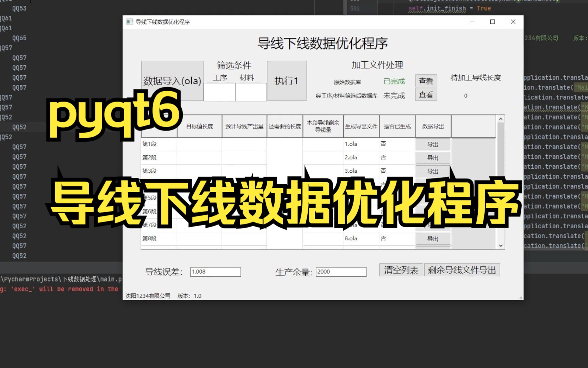Click the 导出 button in 第3段 row
Viewport: 588px width, 368px height.
pos(433,171)
